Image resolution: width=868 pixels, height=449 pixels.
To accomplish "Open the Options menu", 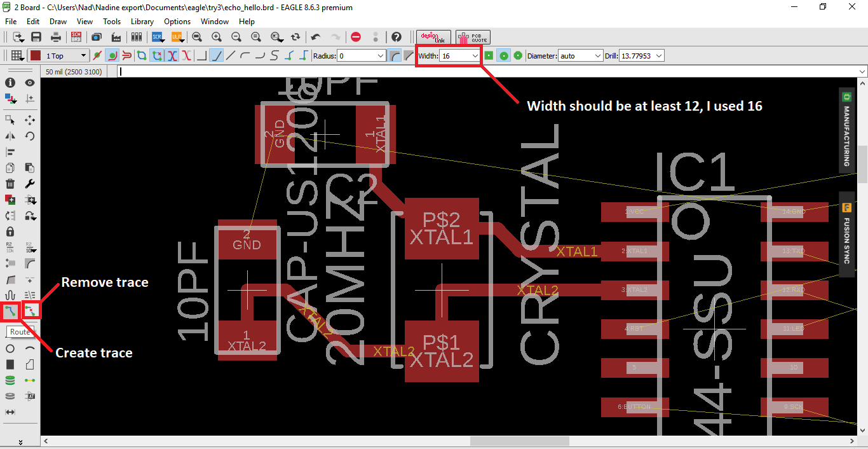I will pyautogui.click(x=177, y=22).
